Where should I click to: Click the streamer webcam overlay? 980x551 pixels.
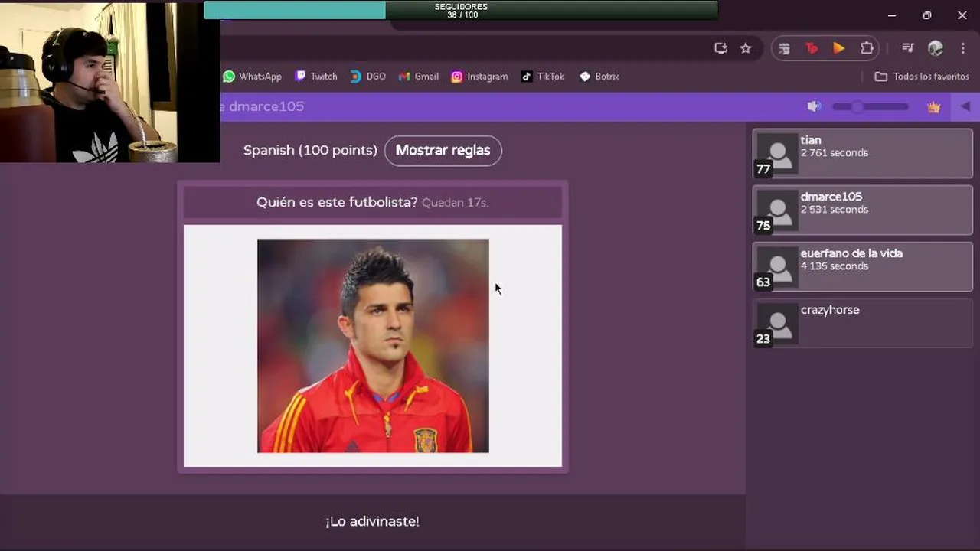click(x=109, y=81)
